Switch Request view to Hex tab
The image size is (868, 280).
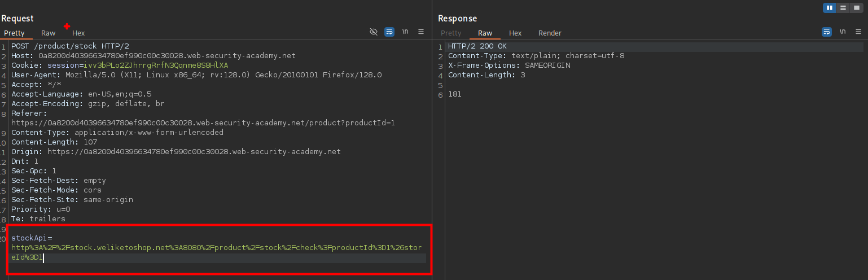pyautogui.click(x=78, y=33)
